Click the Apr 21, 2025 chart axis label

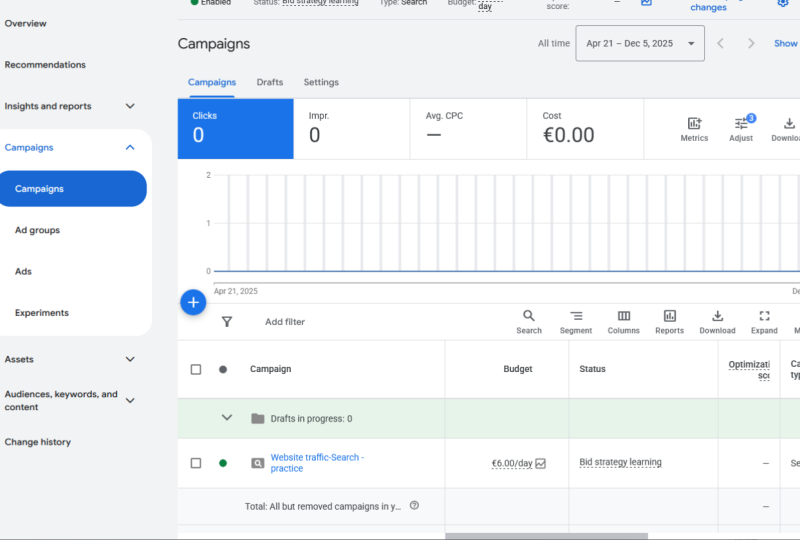click(236, 291)
